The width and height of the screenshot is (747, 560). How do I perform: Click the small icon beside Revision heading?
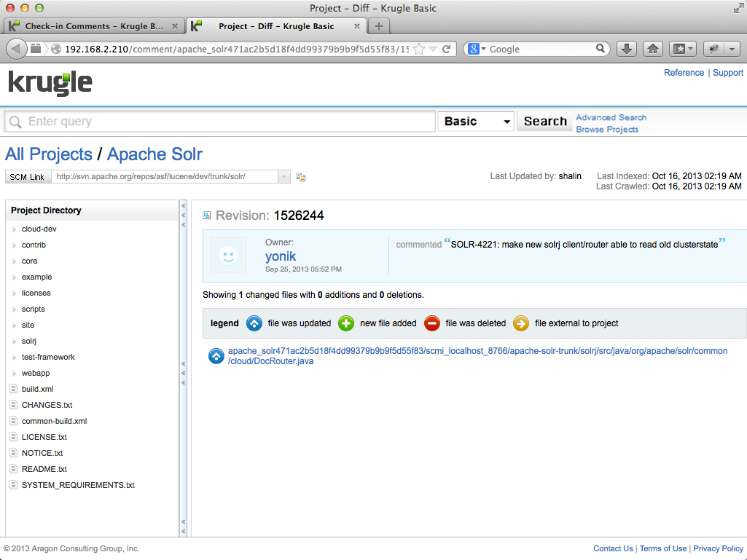tap(207, 216)
